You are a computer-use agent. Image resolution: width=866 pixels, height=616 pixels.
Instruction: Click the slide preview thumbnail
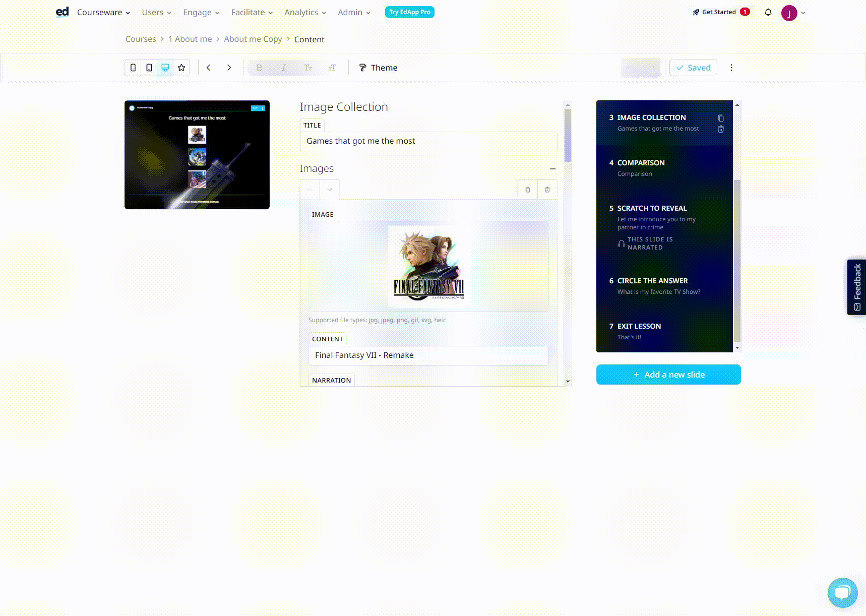click(197, 155)
